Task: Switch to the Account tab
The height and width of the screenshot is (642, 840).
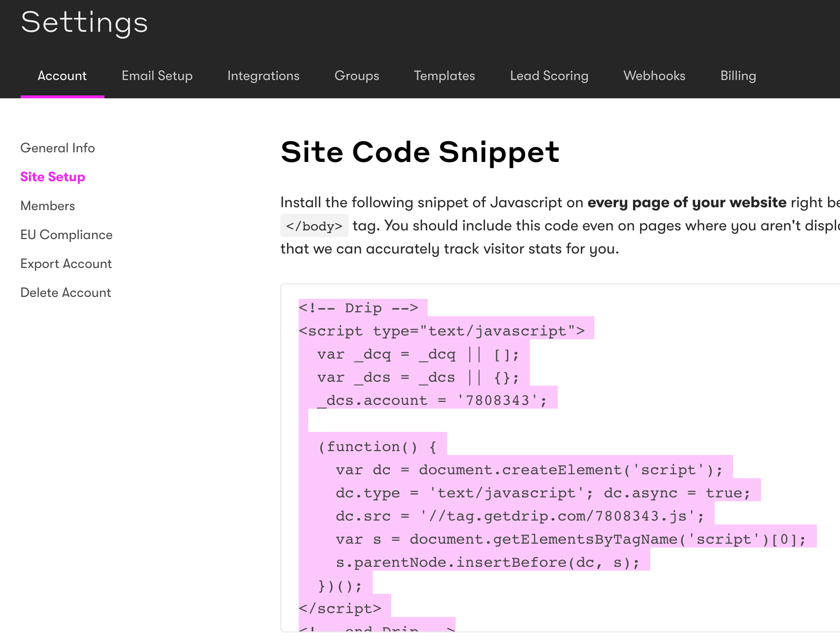Action: click(x=62, y=76)
